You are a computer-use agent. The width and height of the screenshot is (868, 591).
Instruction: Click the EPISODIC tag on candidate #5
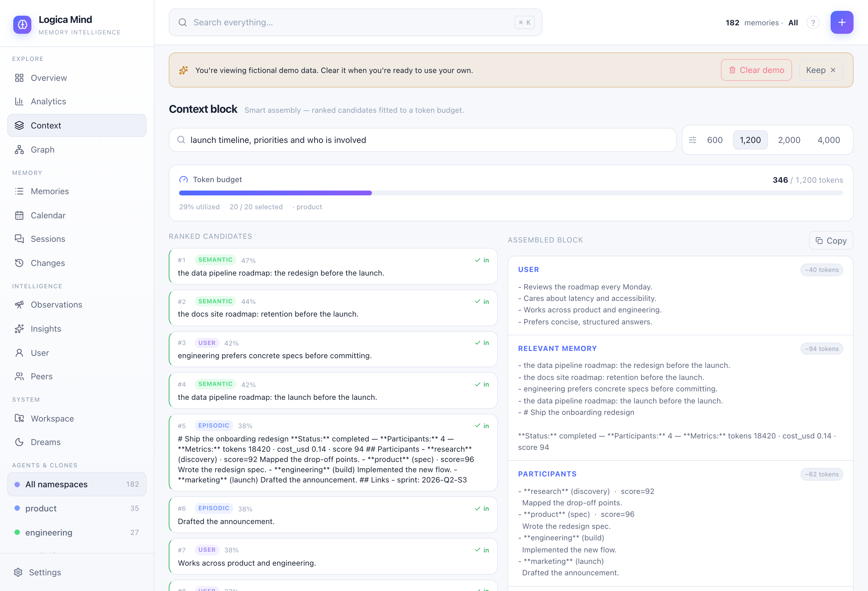point(214,425)
